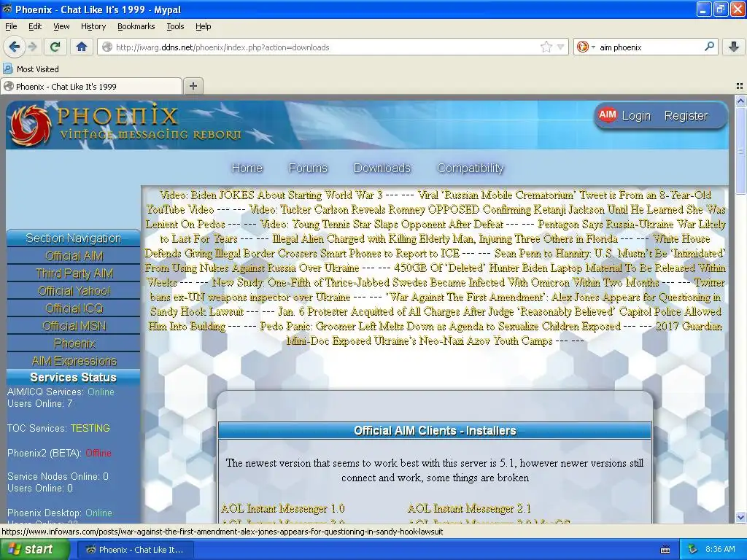Click 'AIM/ICQ Services: Online' status text
Screen dimensions: 747x560
tap(61, 392)
